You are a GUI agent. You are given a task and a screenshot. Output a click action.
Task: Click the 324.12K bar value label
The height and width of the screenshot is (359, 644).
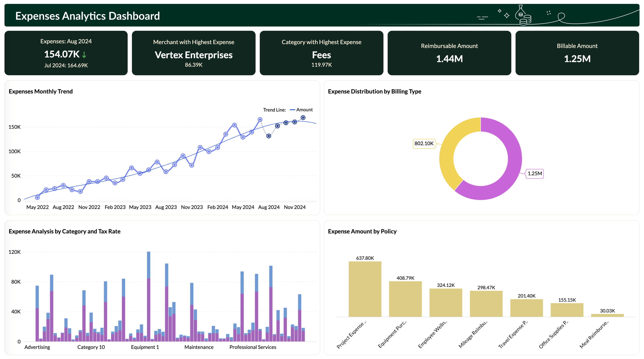[446, 285]
